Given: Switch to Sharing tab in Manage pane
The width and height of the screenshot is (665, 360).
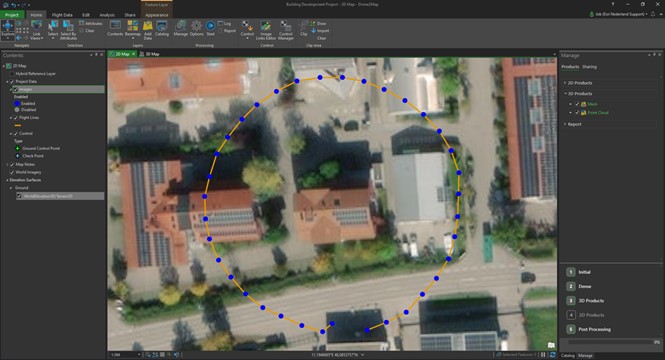Looking at the screenshot, I should point(589,67).
